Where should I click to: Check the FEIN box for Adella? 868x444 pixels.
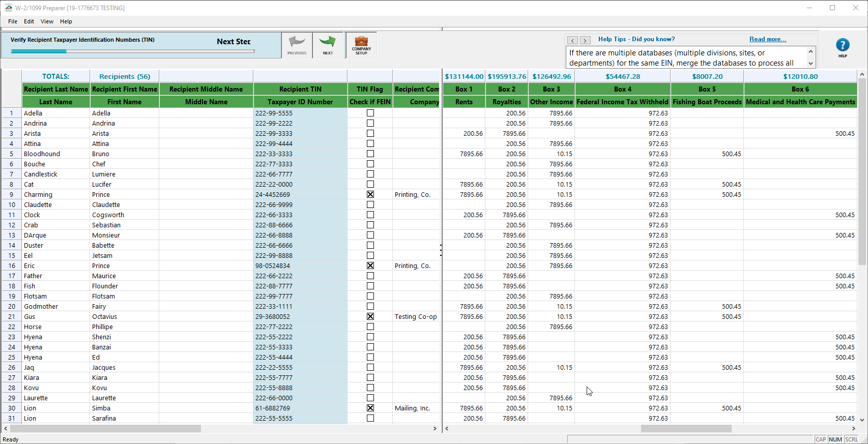point(370,113)
